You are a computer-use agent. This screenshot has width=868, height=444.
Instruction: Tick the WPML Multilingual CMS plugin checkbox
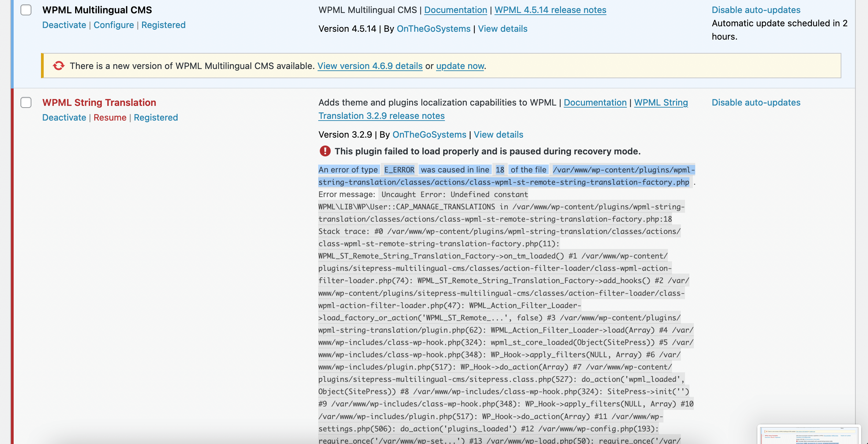click(x=26, y=10)
